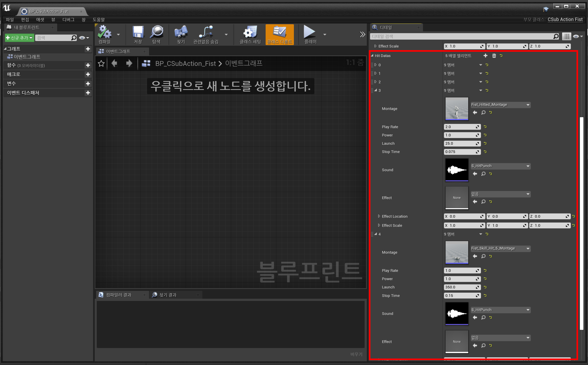588x365 pixels.
Task: Click the Compile (컴파일) toolbar icon
Action: [104, 32]
